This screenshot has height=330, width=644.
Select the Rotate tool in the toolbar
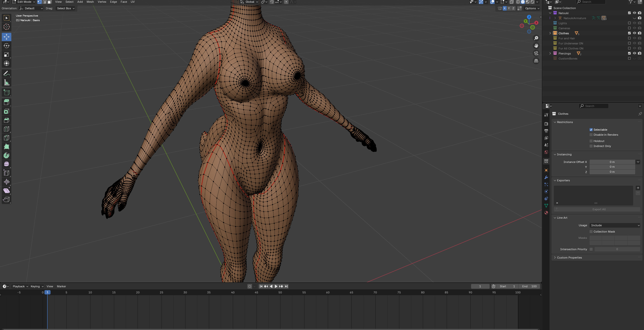tap(7, 46)
